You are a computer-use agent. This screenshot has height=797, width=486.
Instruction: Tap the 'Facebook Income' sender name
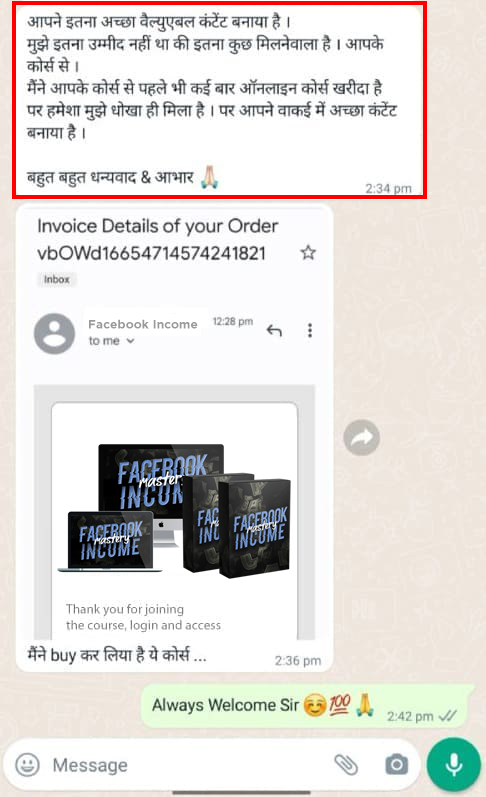tap(143, 324)
